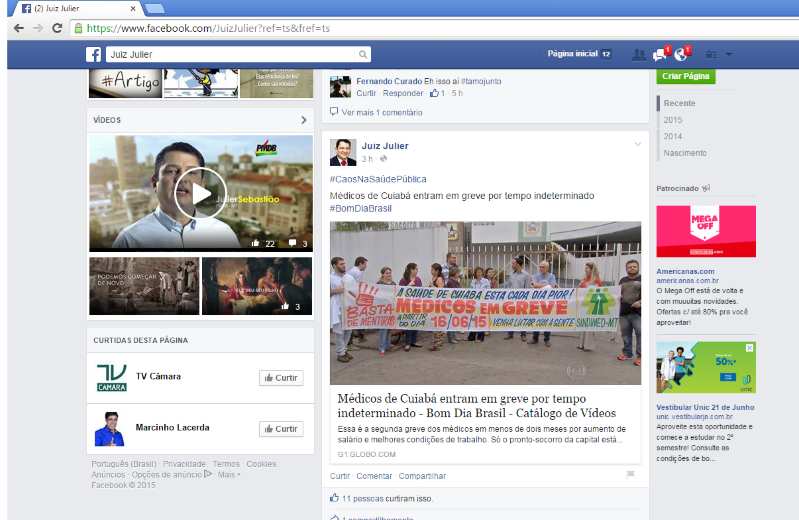Open friend requests icon
This screenshot has height=520, width=799.
pyautogui.click(x=638, y=54)
